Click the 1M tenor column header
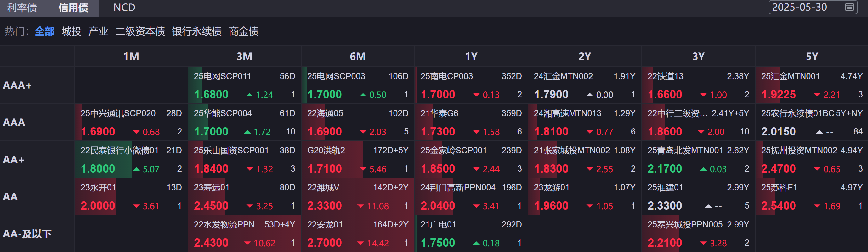This screenshot has height=252, width=868. (131, 57)
